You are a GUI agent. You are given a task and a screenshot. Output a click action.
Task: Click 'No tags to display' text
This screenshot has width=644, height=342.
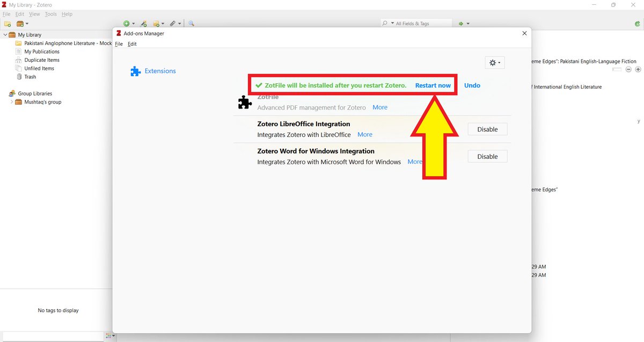click(58, 310)
